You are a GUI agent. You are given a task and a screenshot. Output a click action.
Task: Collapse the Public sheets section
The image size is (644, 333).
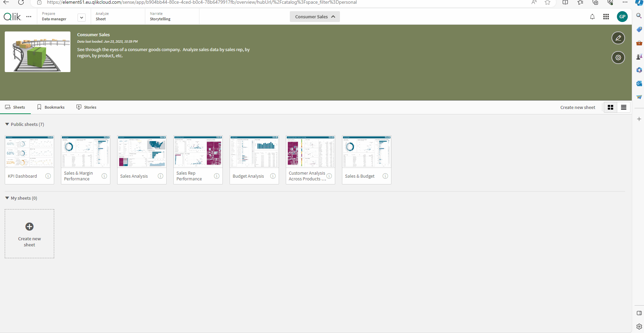7,124
